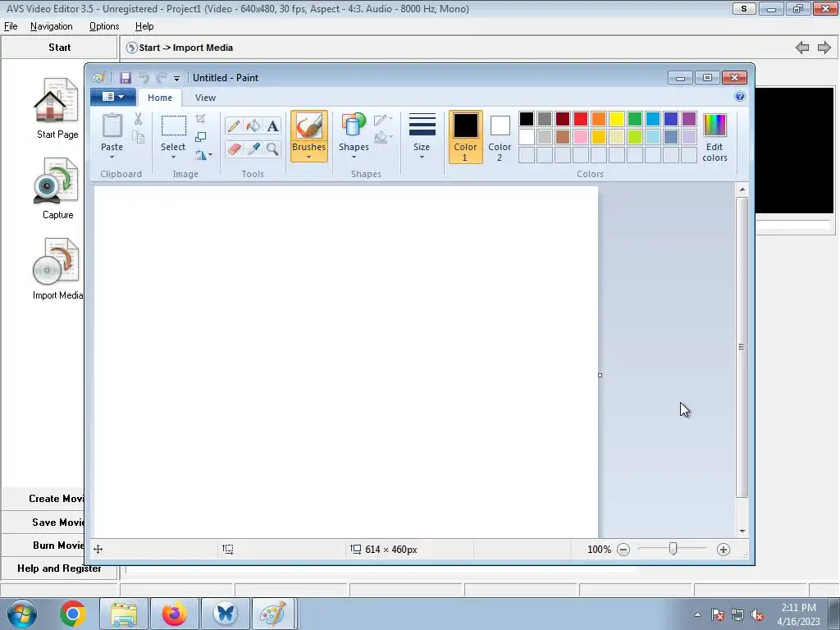Expand the Paste dropdown arrow
840x630 pixels.
(x=112, y=157)
